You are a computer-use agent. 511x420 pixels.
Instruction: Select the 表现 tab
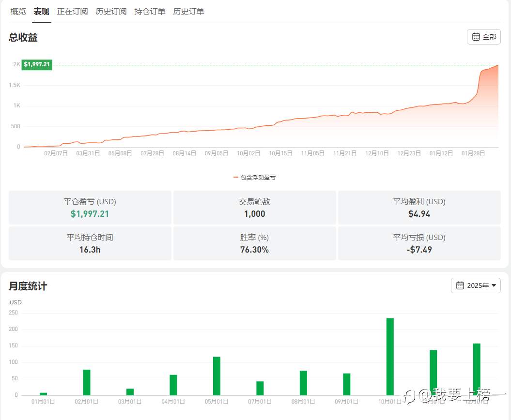coord(41,11)
